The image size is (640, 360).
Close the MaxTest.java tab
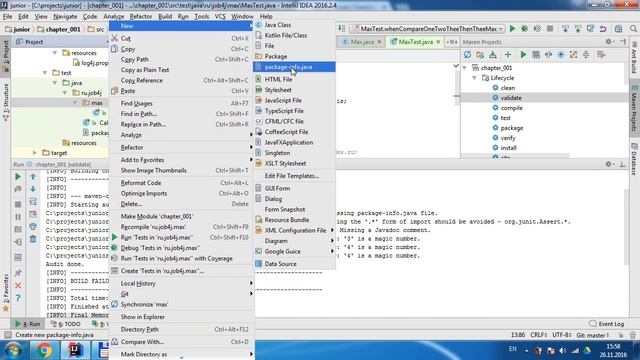pyautogui.click(x=438, y=42)
